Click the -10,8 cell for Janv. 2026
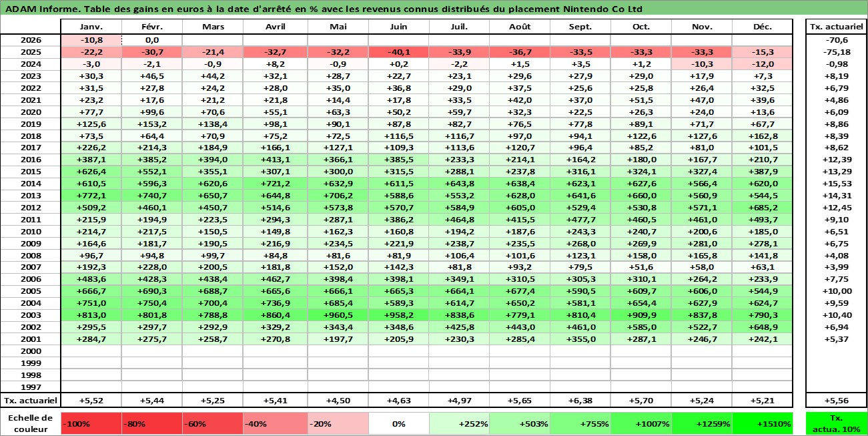The height and width of the screenshot is (436, 868). [91, 40]
